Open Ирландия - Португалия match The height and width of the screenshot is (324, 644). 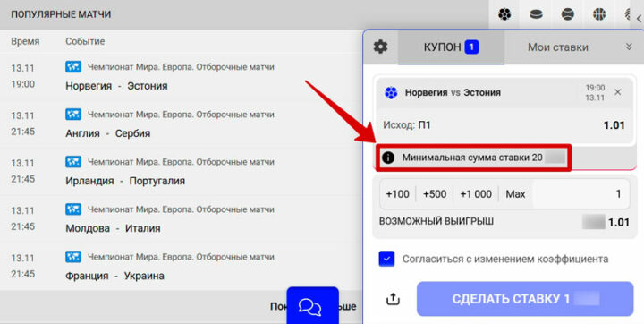coord(125,181)
